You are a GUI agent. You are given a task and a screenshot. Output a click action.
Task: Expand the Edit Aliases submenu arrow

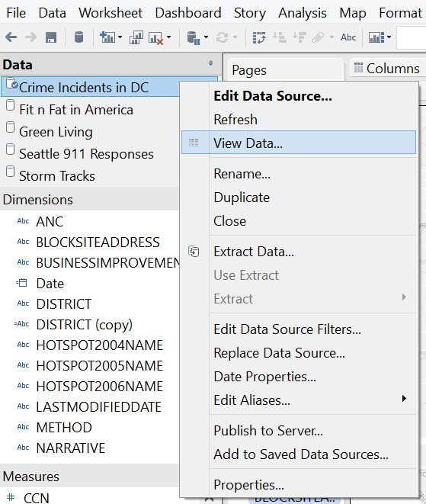tap(404, 399)
